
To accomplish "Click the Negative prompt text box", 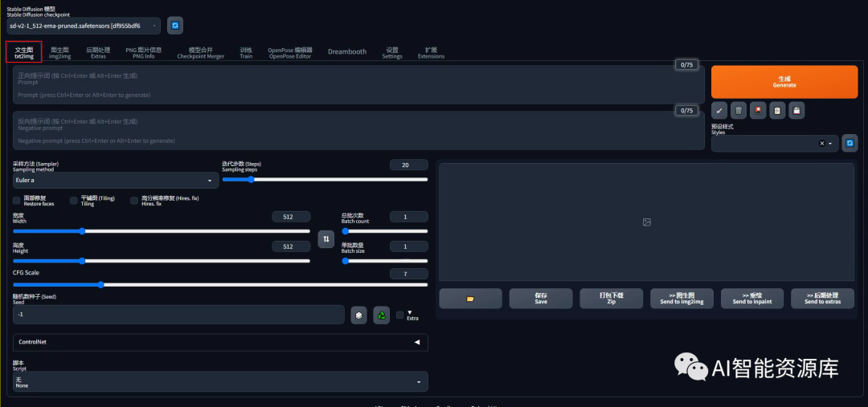I will (x=358, y=131).
